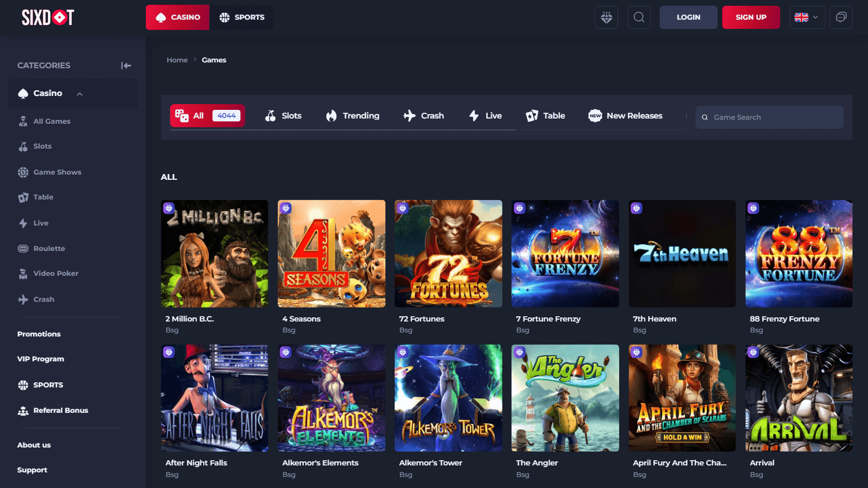Click the 'Games' breadcrumb text
Image resolution: width=868 pixels, height=488 pixels.
click(214, 60)
